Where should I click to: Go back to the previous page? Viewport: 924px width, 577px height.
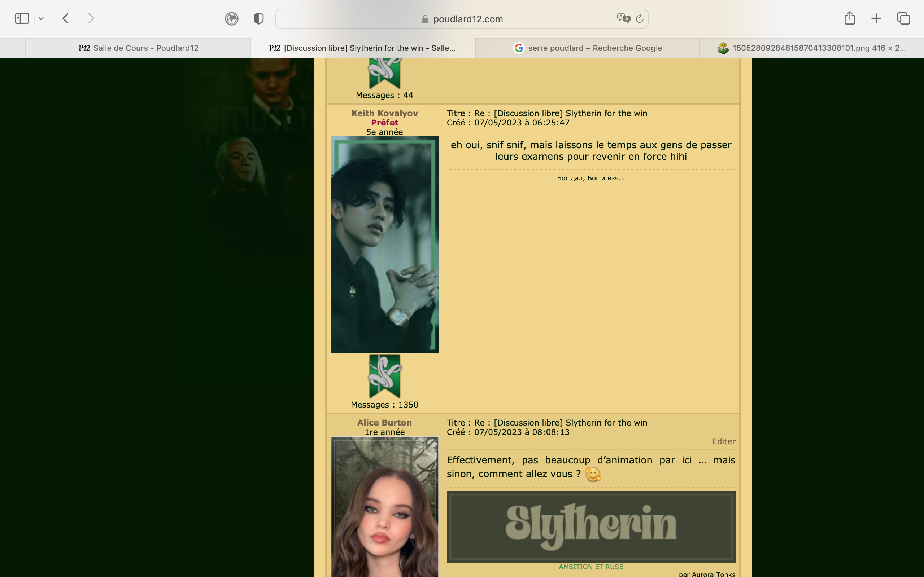click(x=66, y=18)
